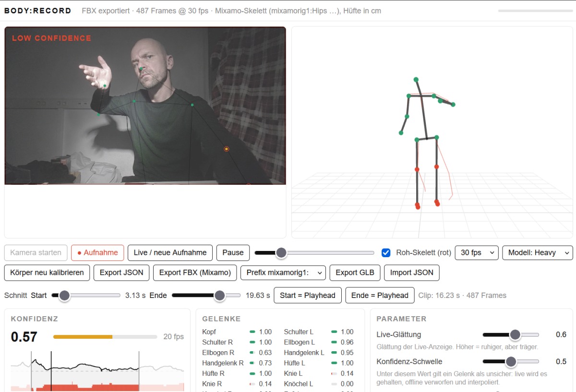Click Export FBX (Mixamo)

click(x=195, y=273)
